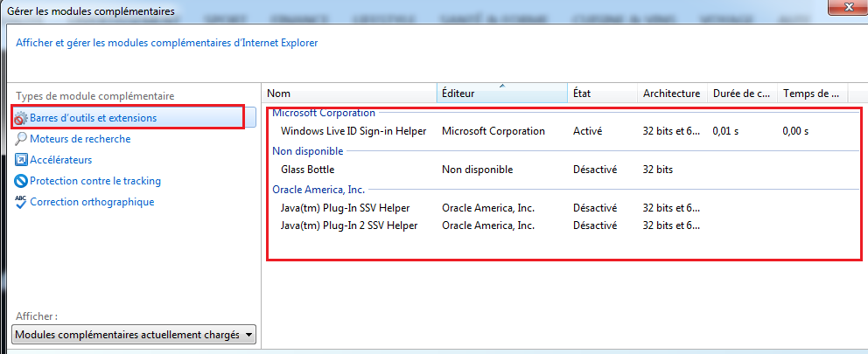This screenshot has height=354, width=868.
Task: Click the 32 bits architecture cell
Action: click(x=658, y=170)
